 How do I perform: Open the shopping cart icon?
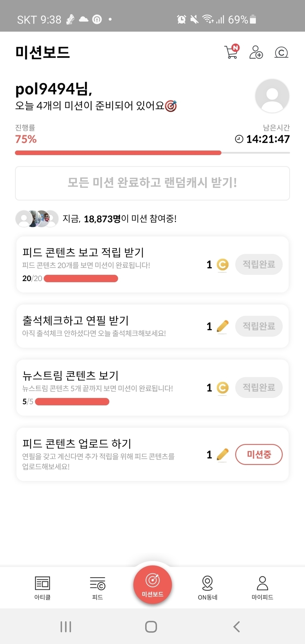click(231, 52)
